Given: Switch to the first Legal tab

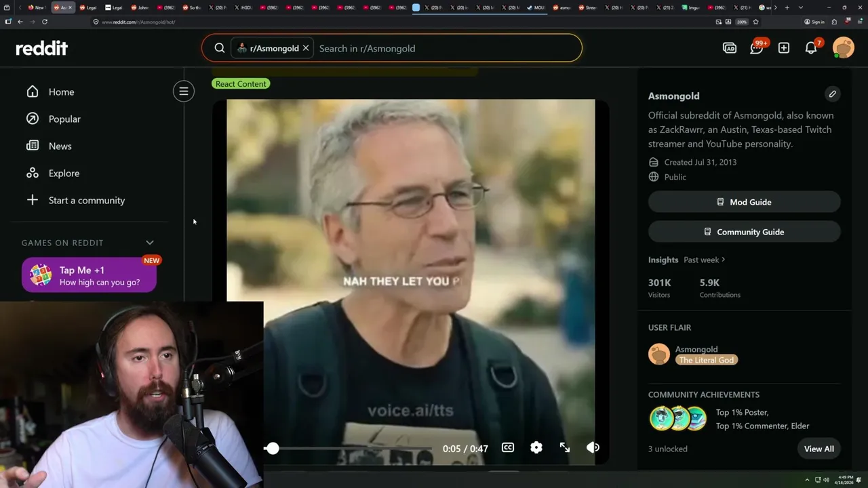Looking at the screenshot, I should 89,7.
